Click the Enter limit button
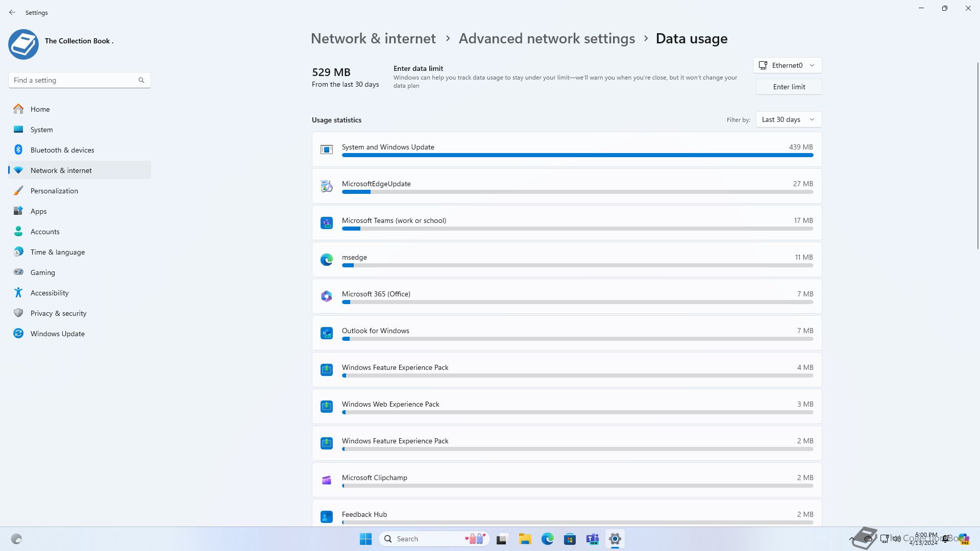980x551 pixels. click(x=789, y=87)
